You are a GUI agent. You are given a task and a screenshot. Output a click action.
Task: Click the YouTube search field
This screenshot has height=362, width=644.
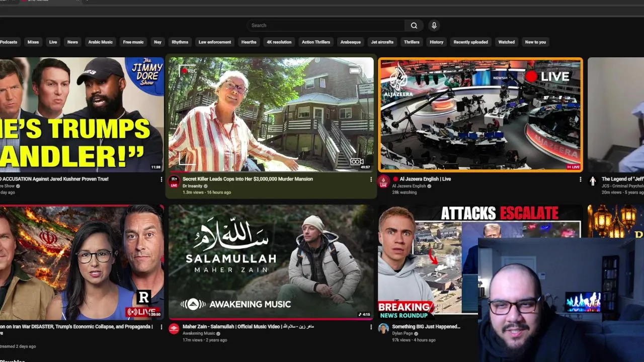pos(326,26)
